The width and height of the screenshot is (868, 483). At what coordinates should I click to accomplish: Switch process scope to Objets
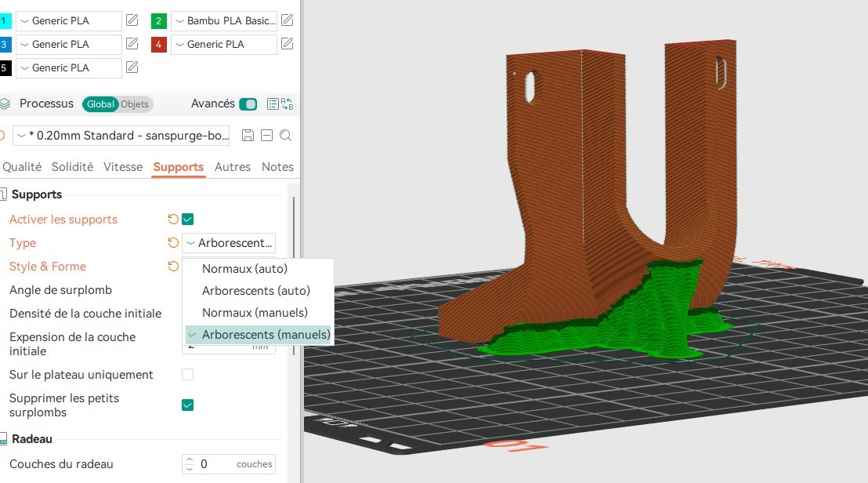pos(136,104)
